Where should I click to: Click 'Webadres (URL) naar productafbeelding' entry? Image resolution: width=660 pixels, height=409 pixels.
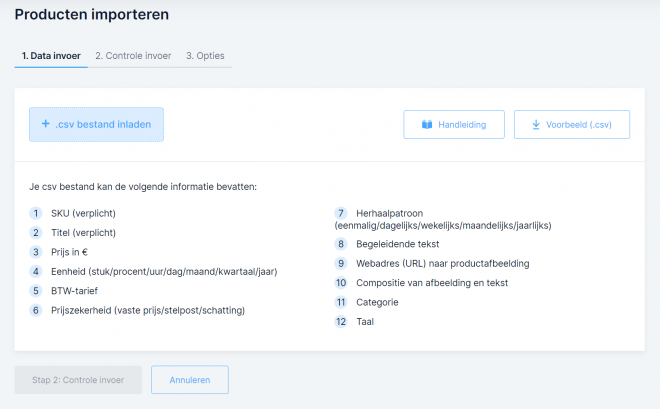point(443,263)
